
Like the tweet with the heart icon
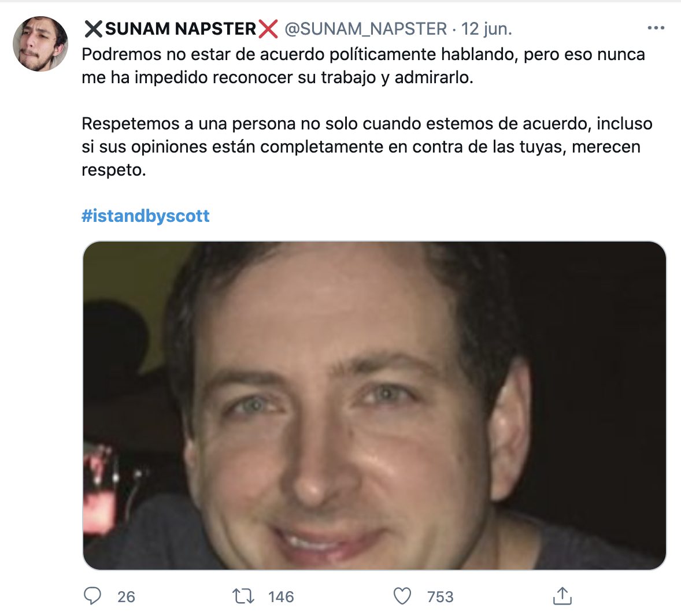pos(402,596)
